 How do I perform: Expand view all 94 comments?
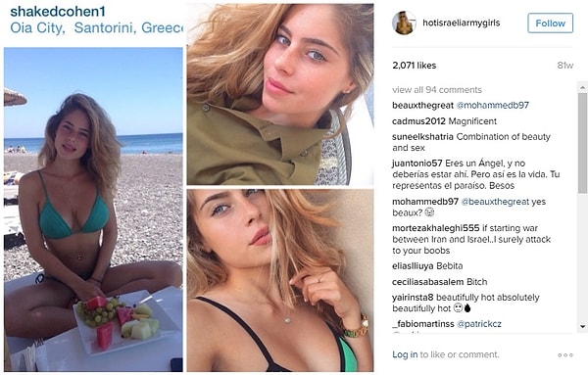click(x=437, y=90)
